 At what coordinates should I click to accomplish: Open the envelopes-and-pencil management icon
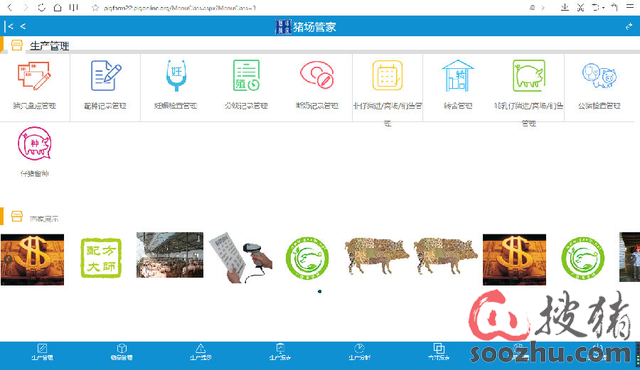[x=34, y=76]
